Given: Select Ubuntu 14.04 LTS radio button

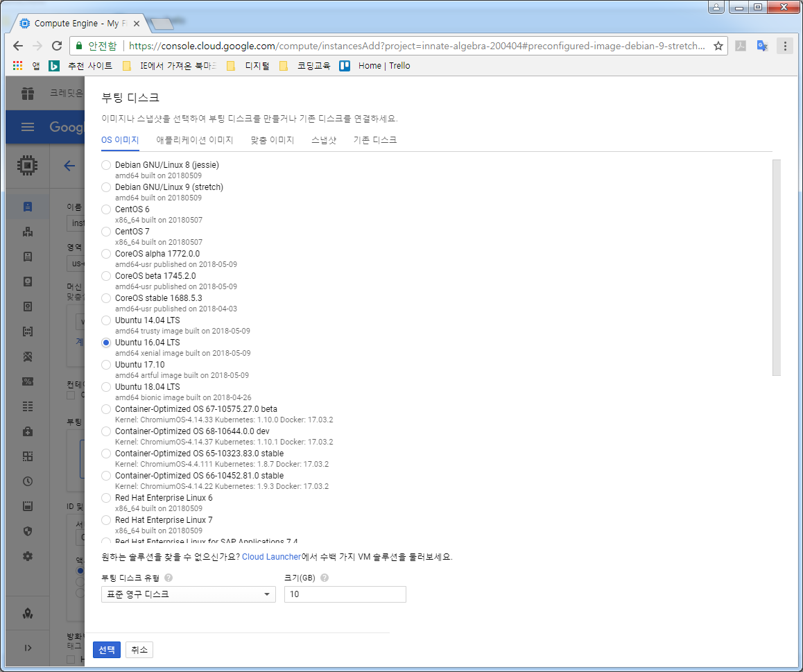Looking at the screenshot, I should 106,320.
